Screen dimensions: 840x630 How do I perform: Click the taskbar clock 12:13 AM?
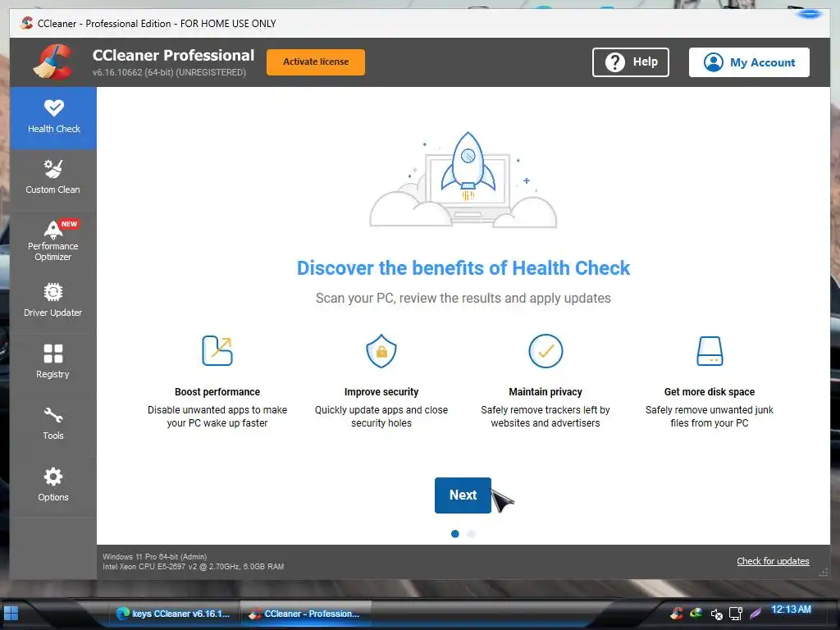click(791, 609)
